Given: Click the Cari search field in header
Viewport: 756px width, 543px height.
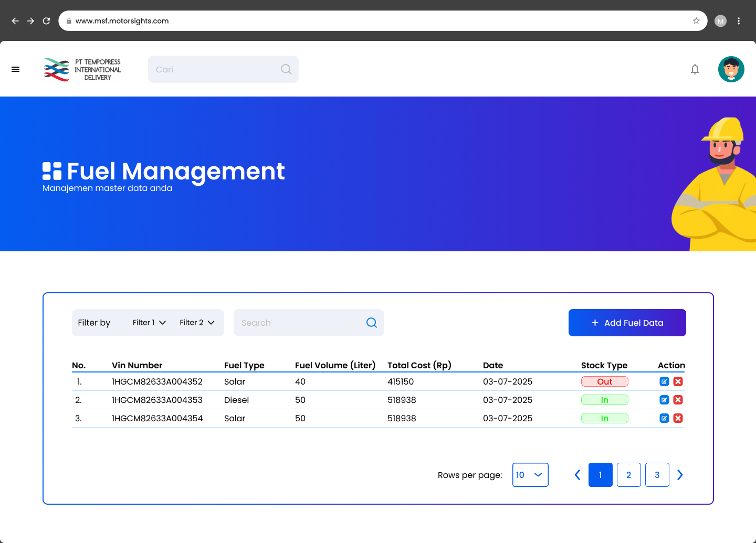Looking at the screenshot, I should click(x=215, y=69).
